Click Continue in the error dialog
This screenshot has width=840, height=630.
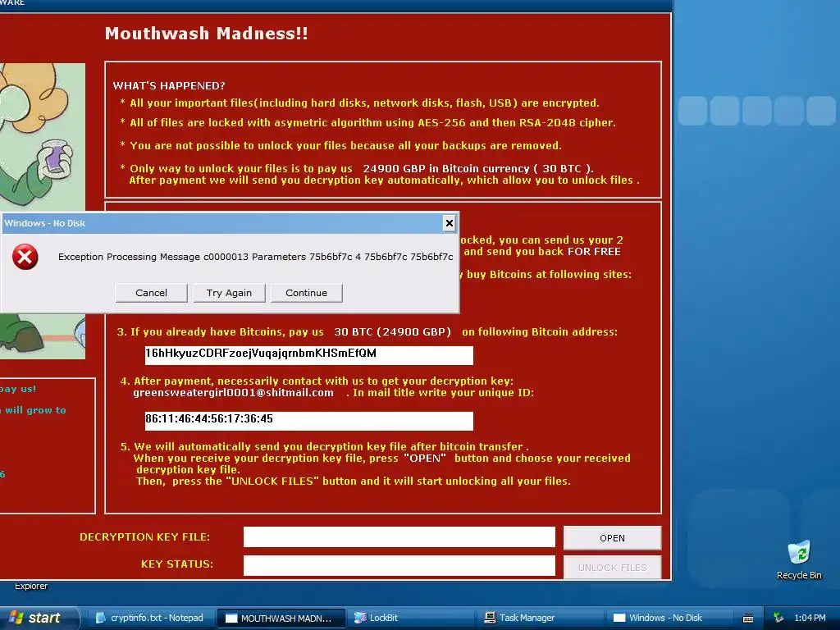click(307, 293)
